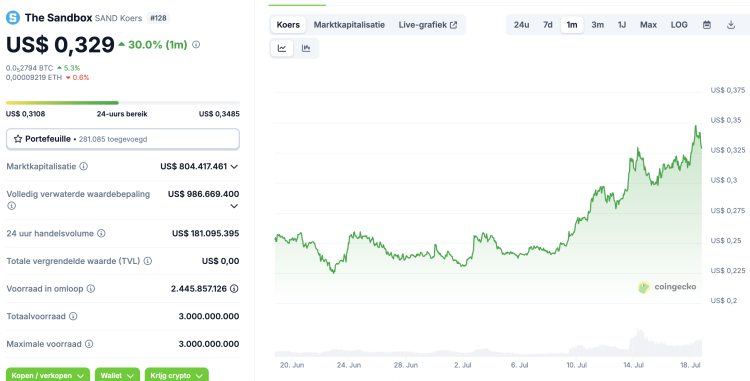Click the #128 rank badge
Screen dimensions: 750x381
(158, 18)
